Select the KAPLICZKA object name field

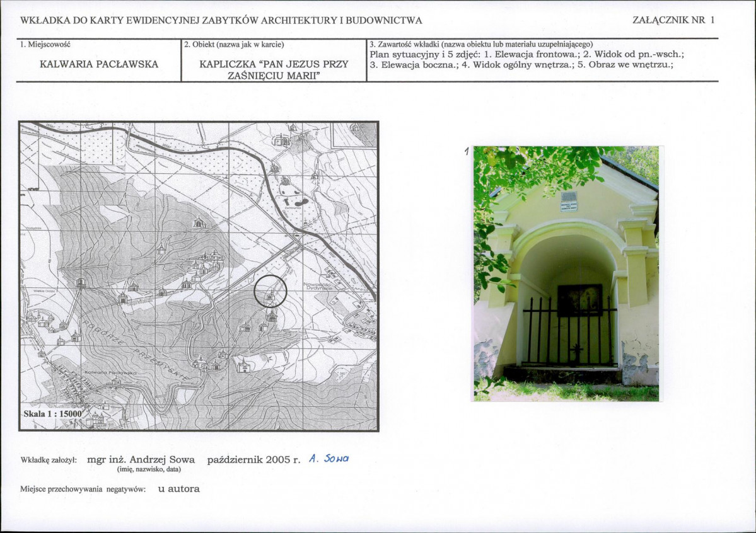click(274, 70)
